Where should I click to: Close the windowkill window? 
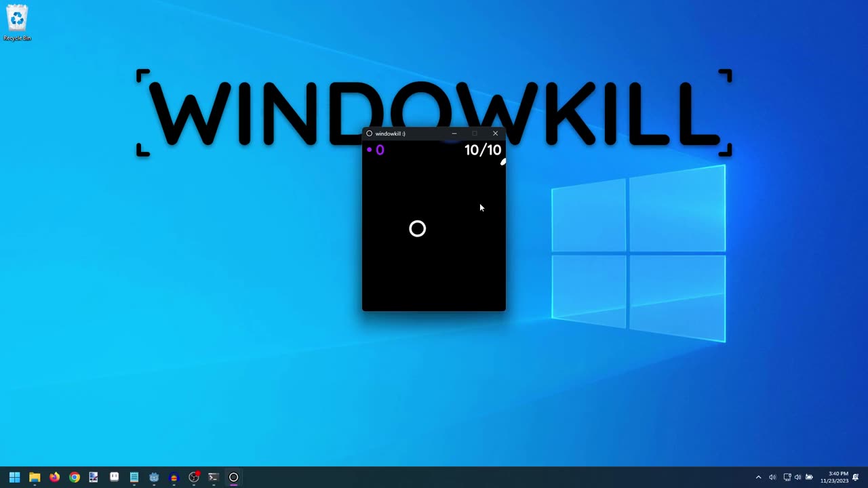(x=495, y=134)
